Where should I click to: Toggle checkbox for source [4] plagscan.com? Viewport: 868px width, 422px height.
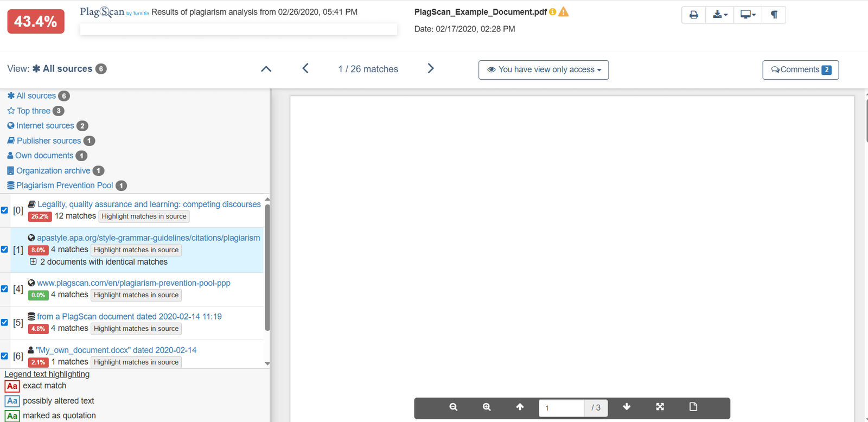pyautogui.click(x=4, y=289)
